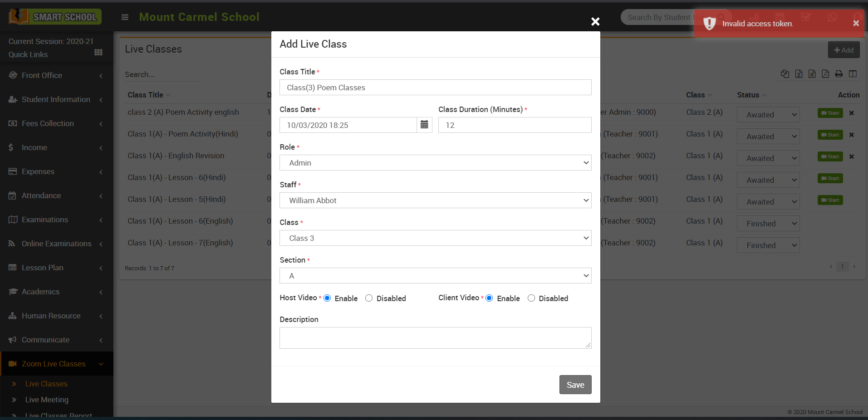
Task: Click the copy icon in table toolbar
Action: [785, 74]
